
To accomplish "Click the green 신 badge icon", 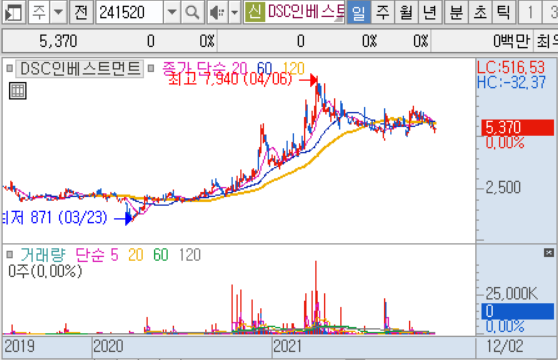I will [x=254, y=12].
